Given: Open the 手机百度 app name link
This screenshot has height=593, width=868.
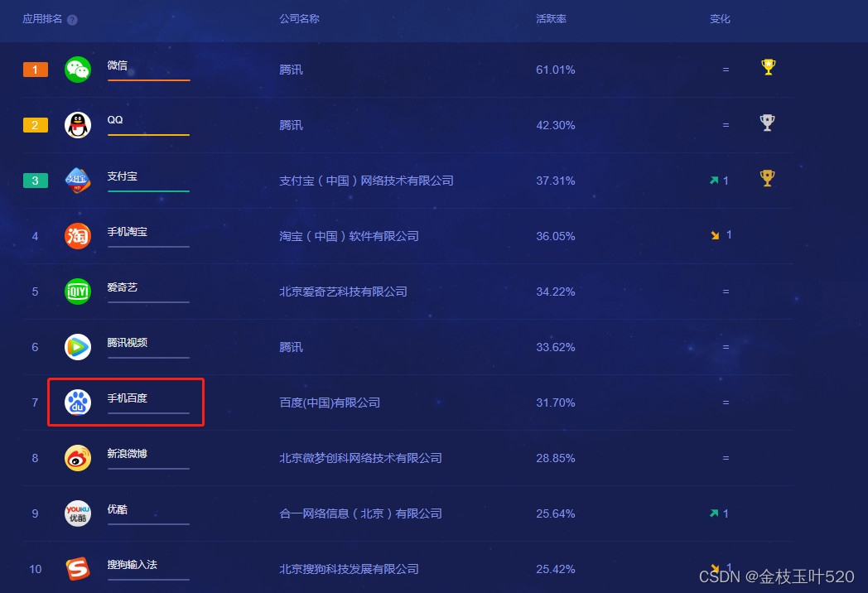Looking at the screenshot, I should 127,398.
